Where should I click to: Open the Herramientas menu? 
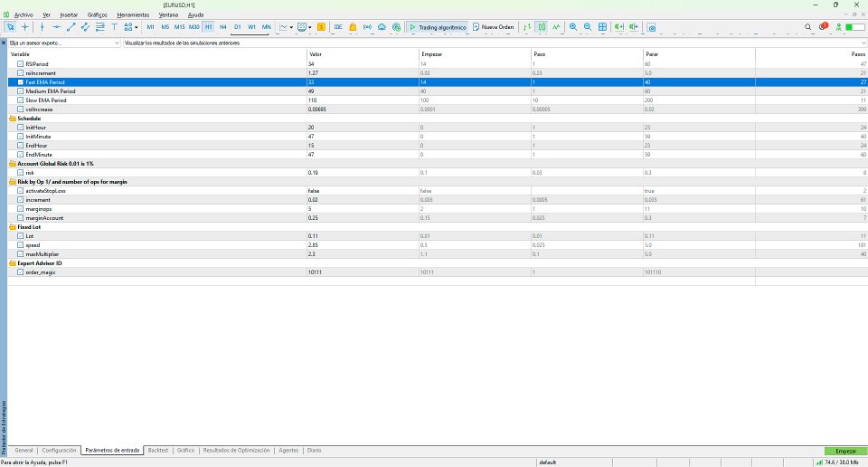(133, 15)
